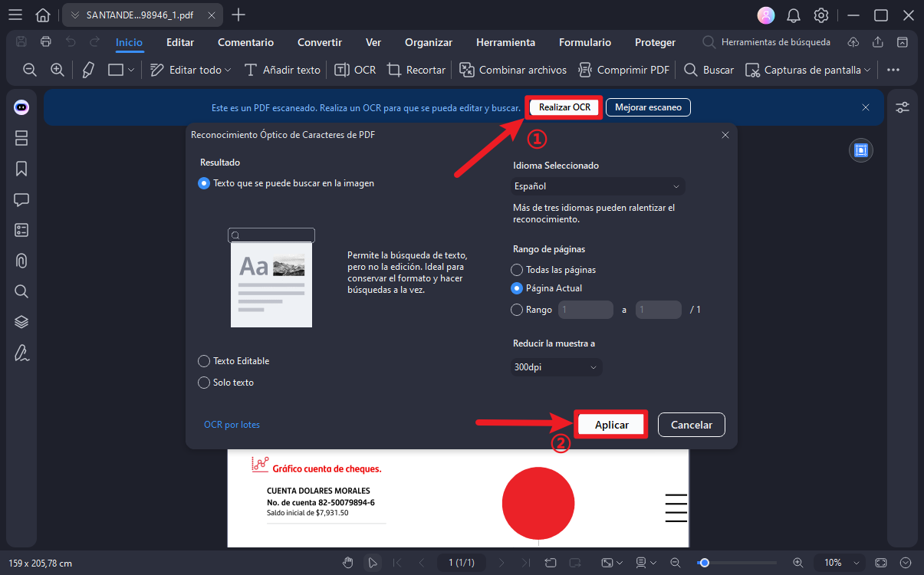This screenshot has width=924, height=575.
Task: Switch to the Organizar tab
Action: coord(429,42)
